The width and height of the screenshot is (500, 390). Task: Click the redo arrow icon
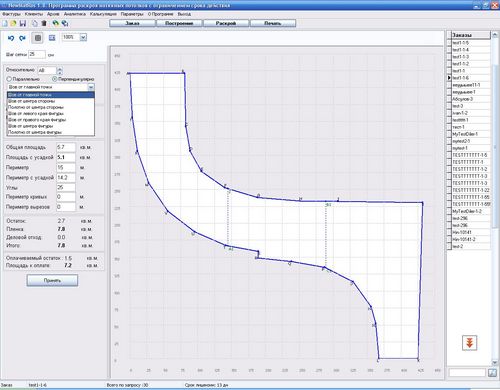click(x=22, y=38)
